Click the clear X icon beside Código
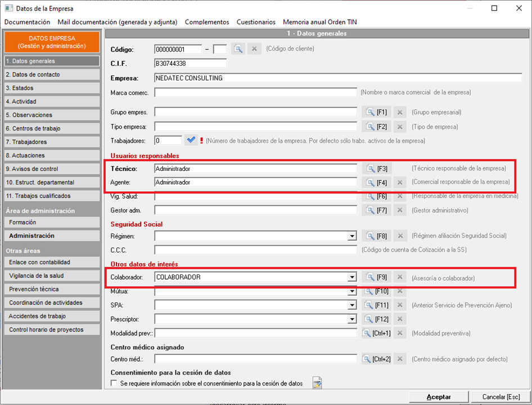532x405 pixels. [254, 49]
